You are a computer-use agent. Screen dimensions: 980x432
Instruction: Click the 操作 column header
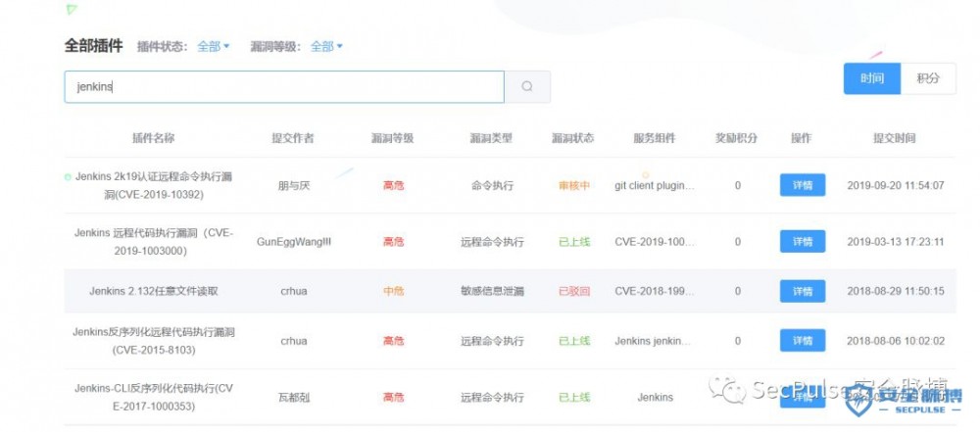802,138
